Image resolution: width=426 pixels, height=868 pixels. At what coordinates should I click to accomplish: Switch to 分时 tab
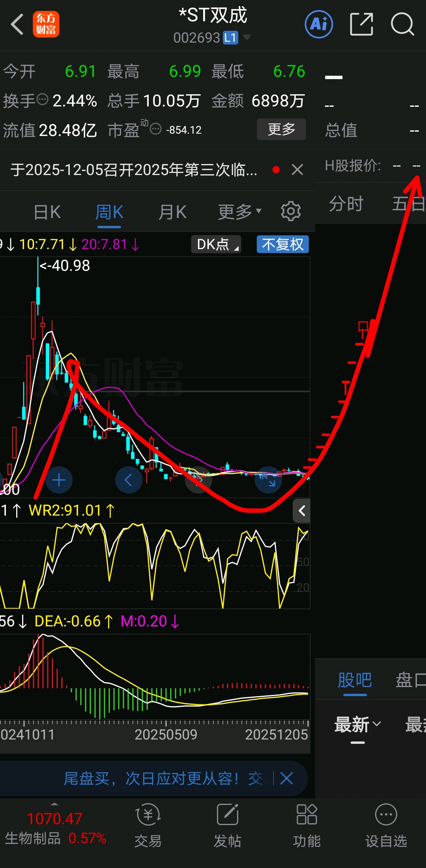pyautogui.click(x=346, y=204)
